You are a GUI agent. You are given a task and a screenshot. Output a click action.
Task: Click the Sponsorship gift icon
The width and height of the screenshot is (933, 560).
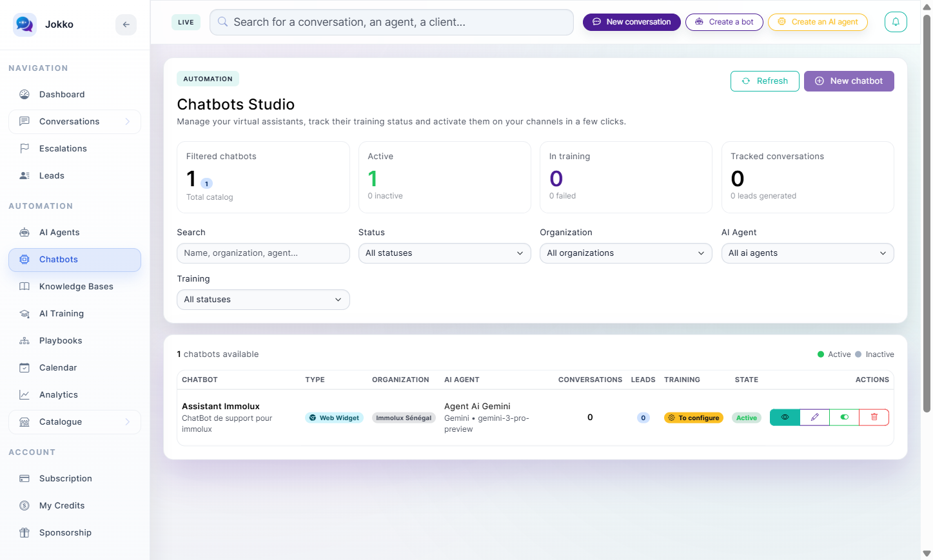click(x=25, y=533)
